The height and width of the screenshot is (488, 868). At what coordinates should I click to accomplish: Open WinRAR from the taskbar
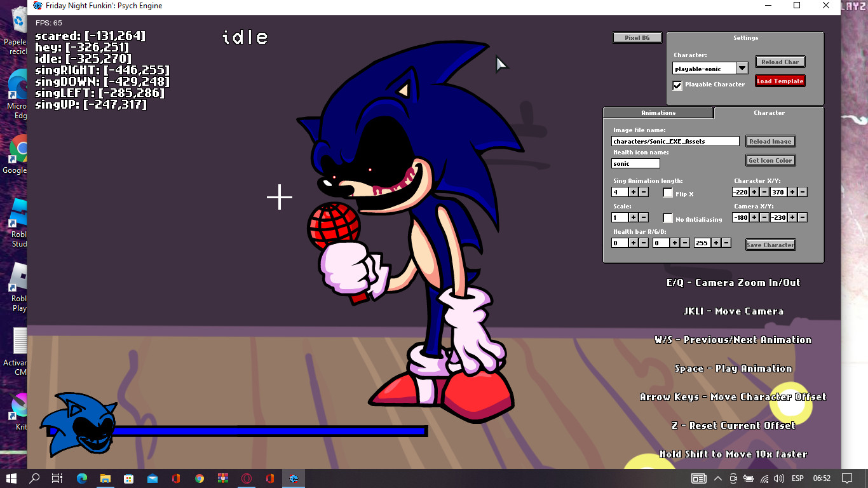point(223,478)
